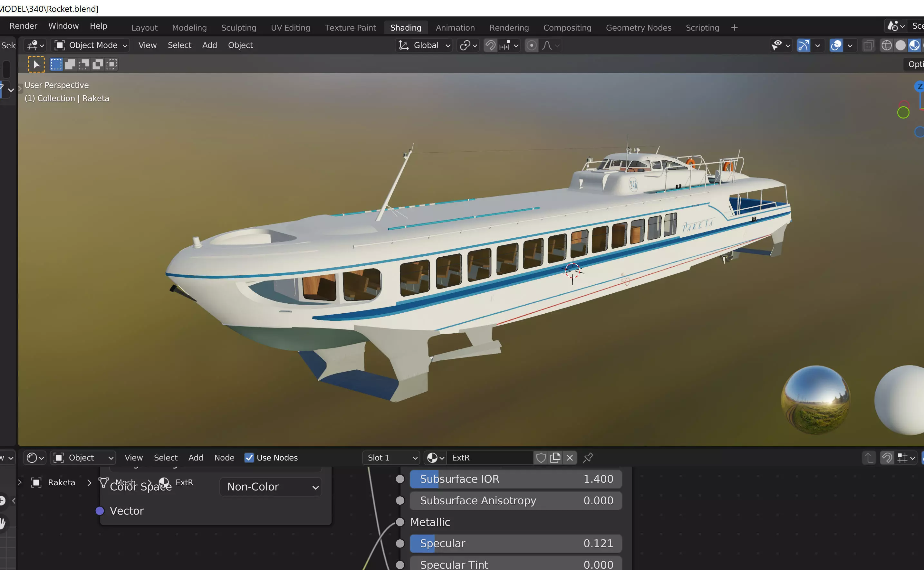Toggle the node editor pin icon
Image resolution: width=924 pixels, height=570 pixels.
(x=588, y=458)
